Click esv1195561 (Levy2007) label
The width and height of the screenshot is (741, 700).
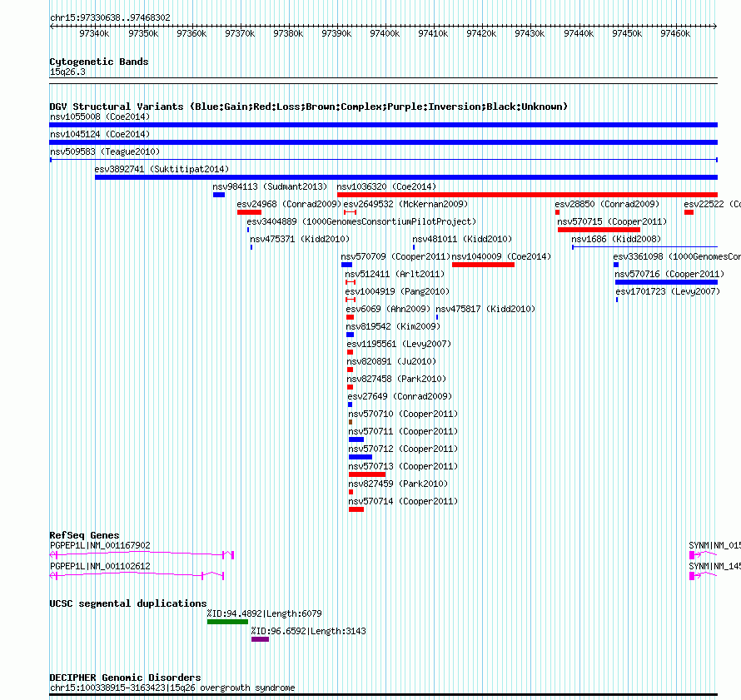399,344
